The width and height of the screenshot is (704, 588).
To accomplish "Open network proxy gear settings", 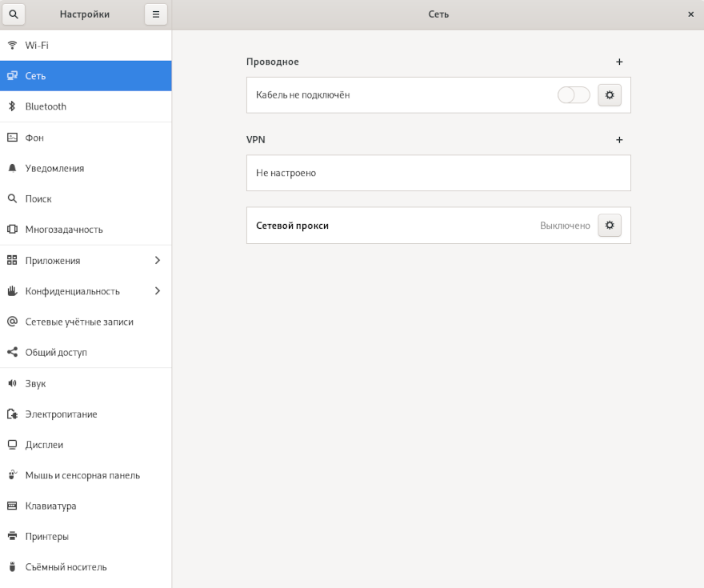I will (x=610, y=226).
